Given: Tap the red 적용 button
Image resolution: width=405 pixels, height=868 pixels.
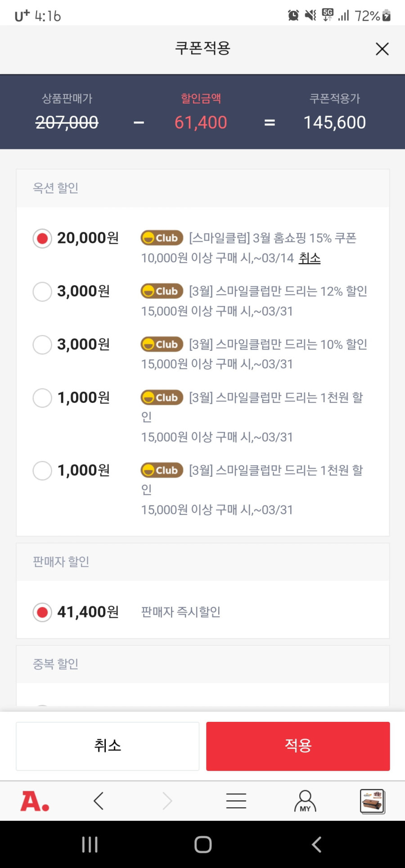Looking at the screenshot, I should 298,746.
